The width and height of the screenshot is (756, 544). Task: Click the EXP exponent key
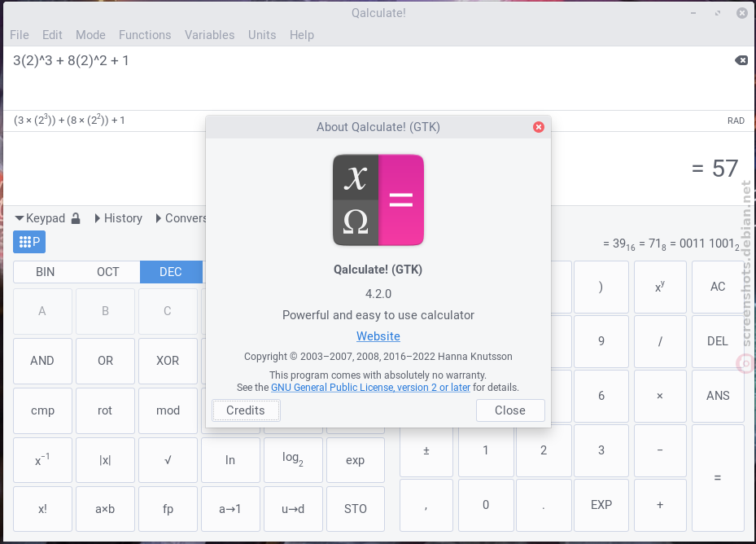click(x=601, y=505)
